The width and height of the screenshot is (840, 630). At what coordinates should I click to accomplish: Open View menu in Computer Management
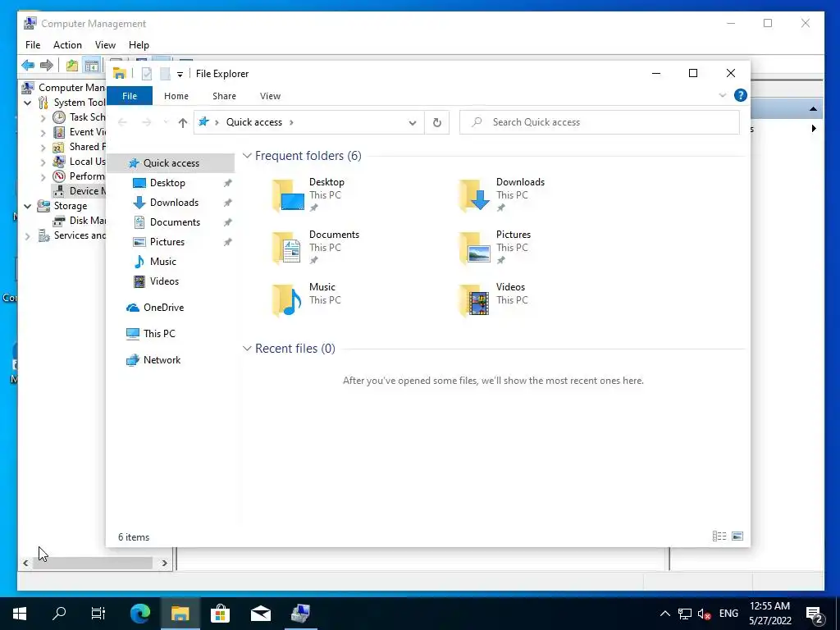coord(105,45)
